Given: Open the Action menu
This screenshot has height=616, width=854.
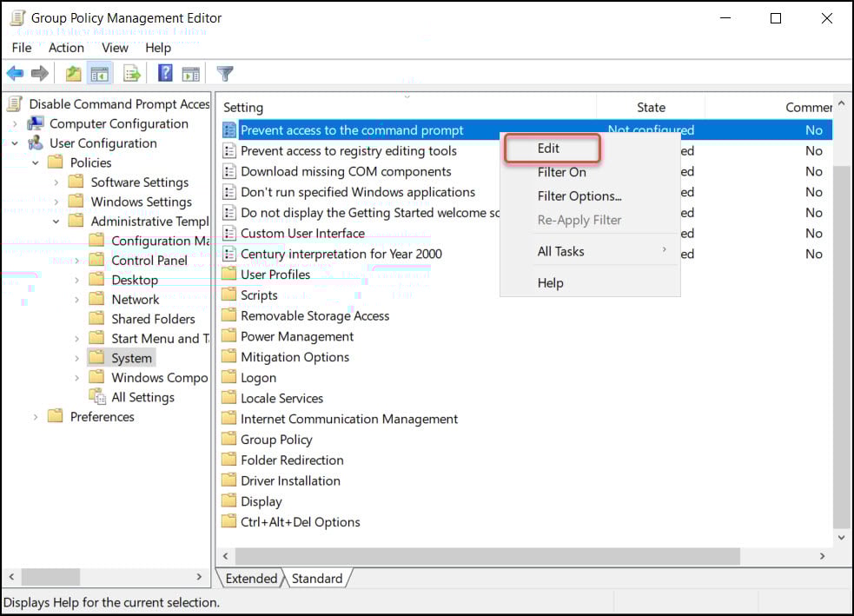Looking at the screenshot, I should (x=66, y=48).
